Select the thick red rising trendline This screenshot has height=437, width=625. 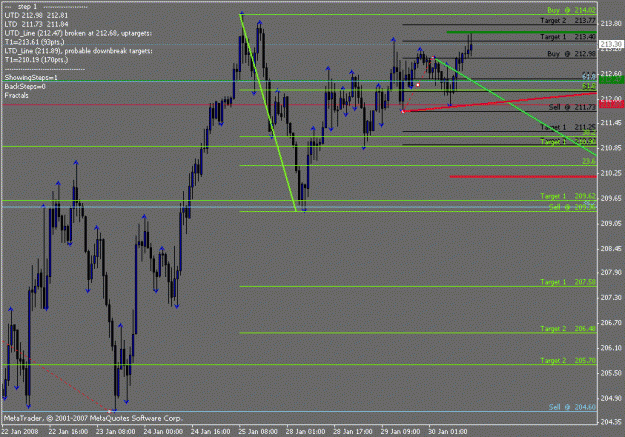coord(500,102)
